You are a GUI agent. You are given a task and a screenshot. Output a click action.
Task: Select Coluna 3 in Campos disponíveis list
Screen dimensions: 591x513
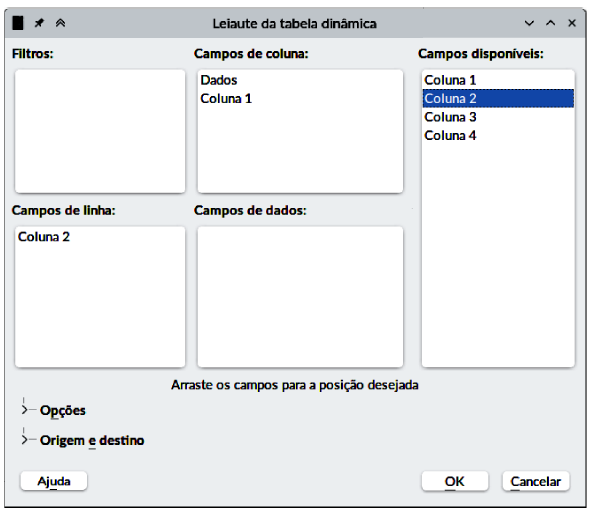[x=498, y=117]
